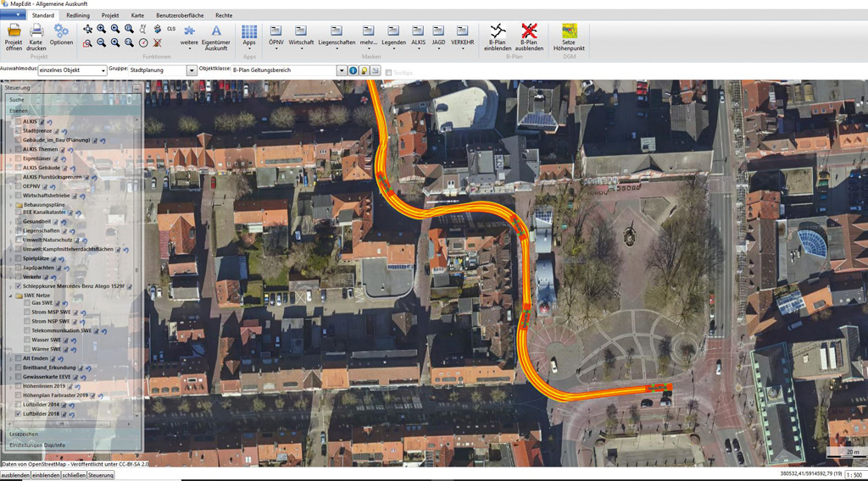This screenshot has height=481, width=868.
Task: Click the blue info icon beside Objektklasse
Action: tap(353, 71)
